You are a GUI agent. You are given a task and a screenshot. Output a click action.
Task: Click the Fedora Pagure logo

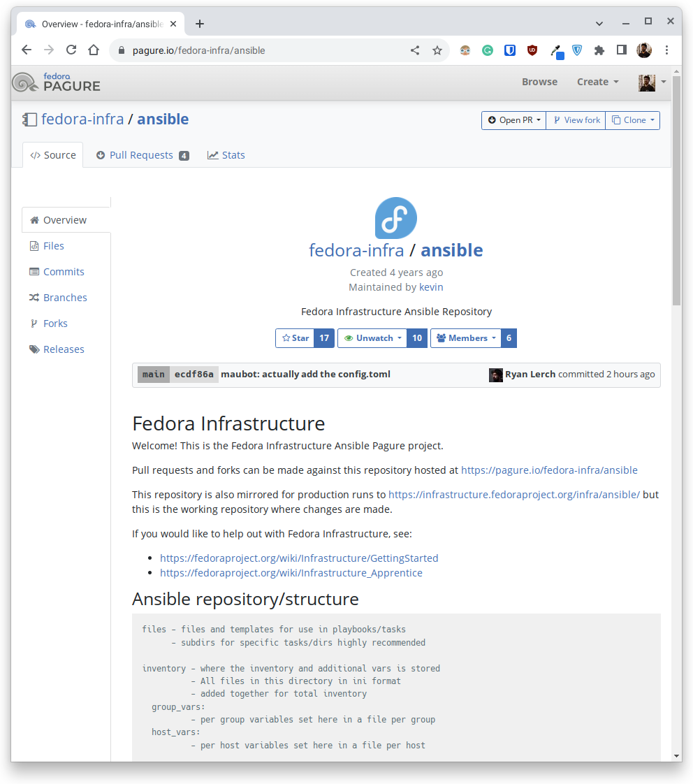click(x=56, y=82)
